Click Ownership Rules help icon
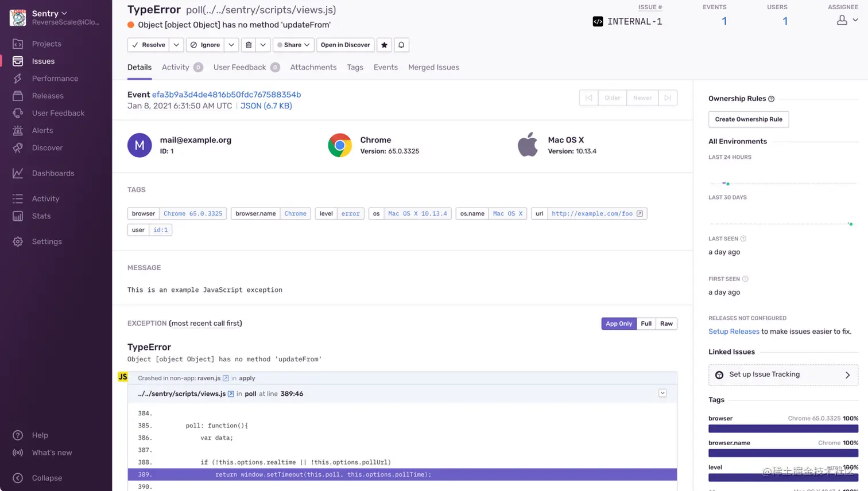 tap(772, 99)
